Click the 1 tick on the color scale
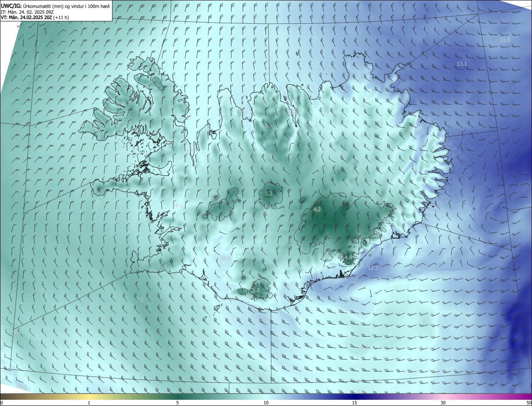Viewport: 532px width, 406px height. 89,403
